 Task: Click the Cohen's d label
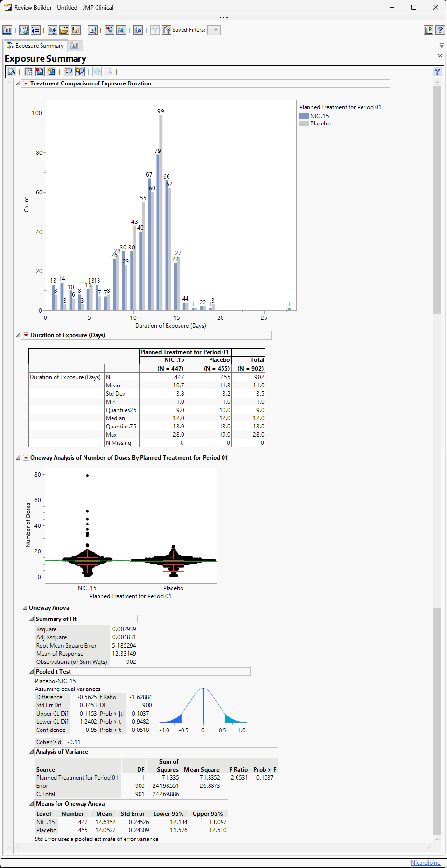click(x=49, y=742)
